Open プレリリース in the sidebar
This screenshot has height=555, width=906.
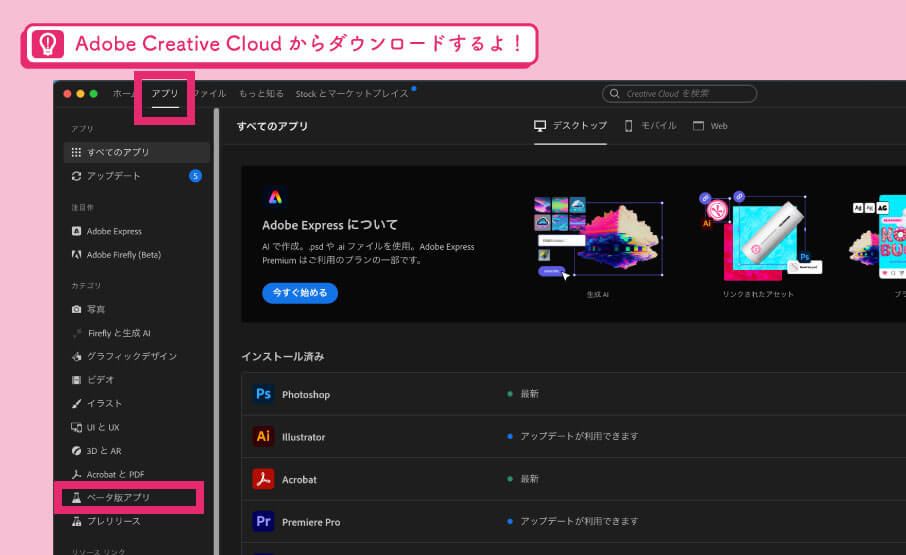coord(113,522)
